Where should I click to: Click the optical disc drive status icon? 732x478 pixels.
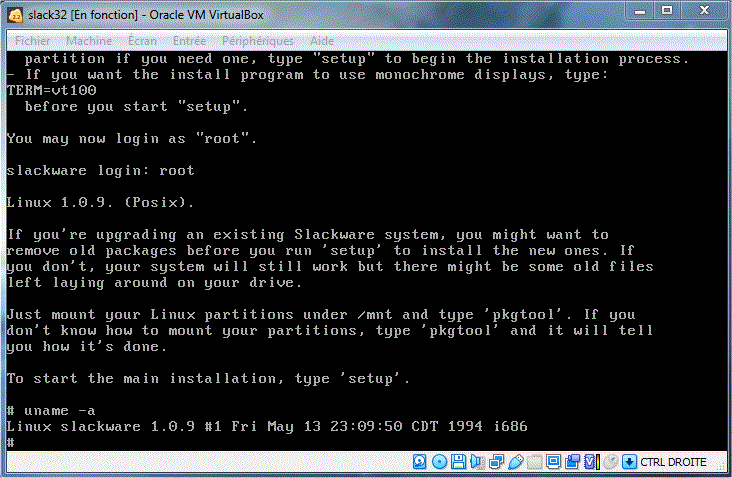click(439, 462)
